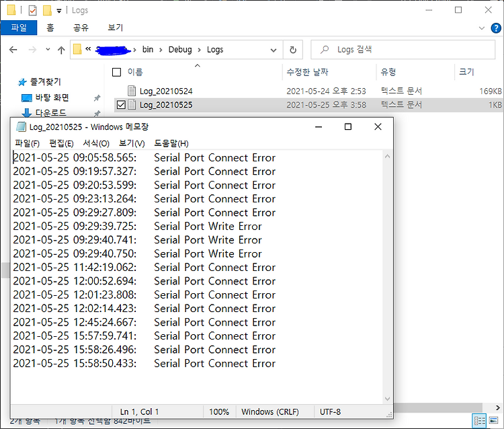Select 즐겨찾기 in navigation pane
Image resolution: width=504 pixels, height=429 pixels.
45,82
